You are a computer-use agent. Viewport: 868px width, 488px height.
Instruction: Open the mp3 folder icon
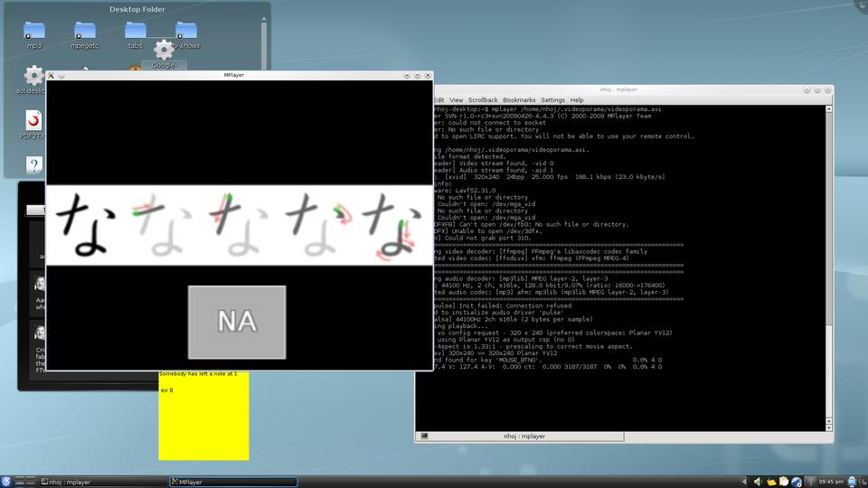point(34,32)
